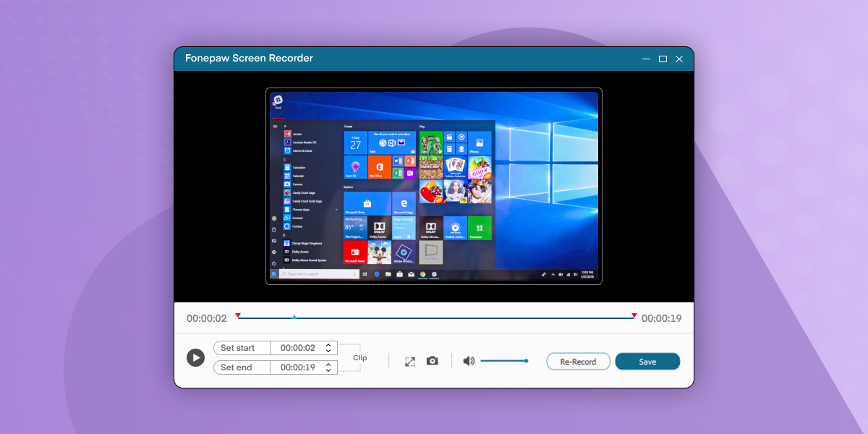The height and width of the screenshot is (434, 868).
Task: Maximize the Fonepaw Screen Recorder window
Action: (663, 59)
